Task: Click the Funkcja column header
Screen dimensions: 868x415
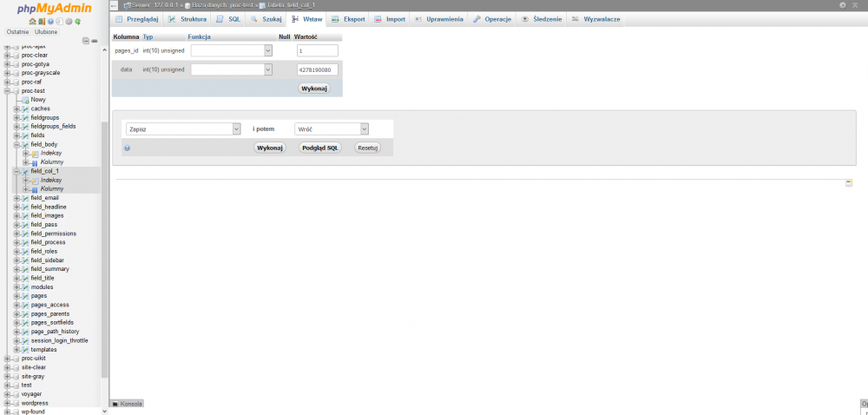Action: pyautogui.click(x=200, y=37)
